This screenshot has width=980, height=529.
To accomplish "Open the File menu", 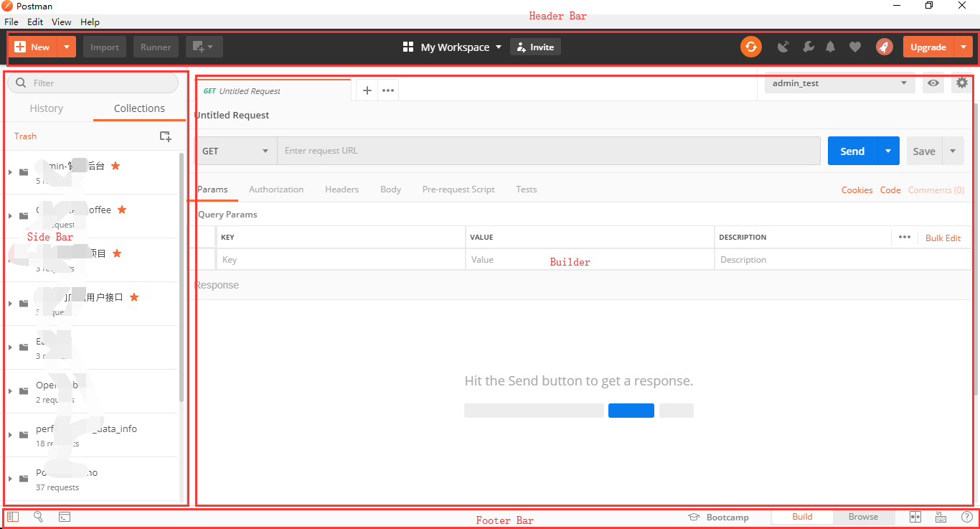I will [11, 22].
